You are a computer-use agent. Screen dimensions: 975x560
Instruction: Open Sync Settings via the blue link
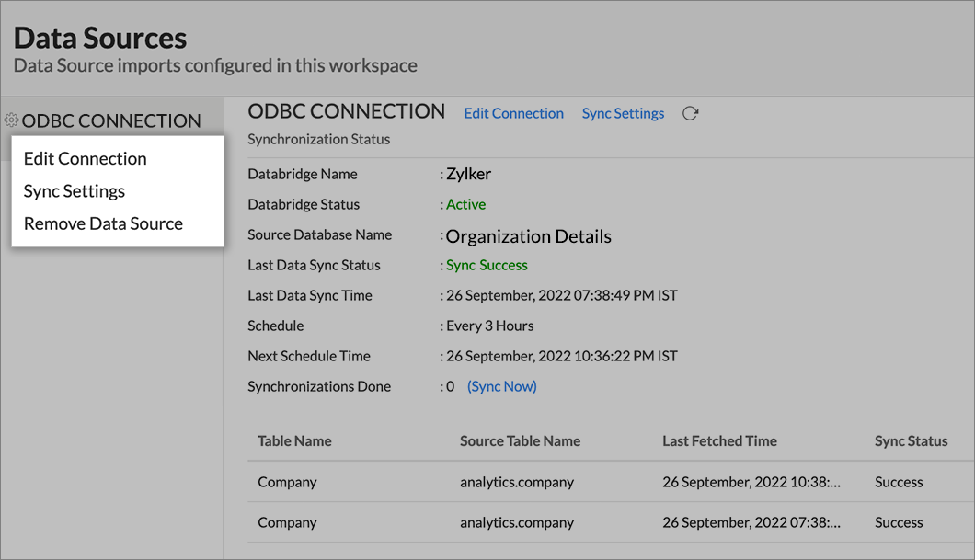(x=623, y=113)
